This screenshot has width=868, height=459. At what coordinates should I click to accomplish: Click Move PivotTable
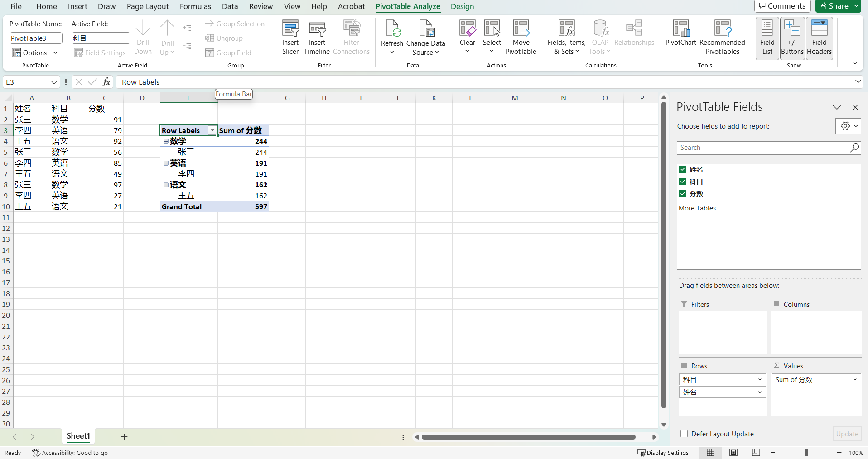[521, 38]
